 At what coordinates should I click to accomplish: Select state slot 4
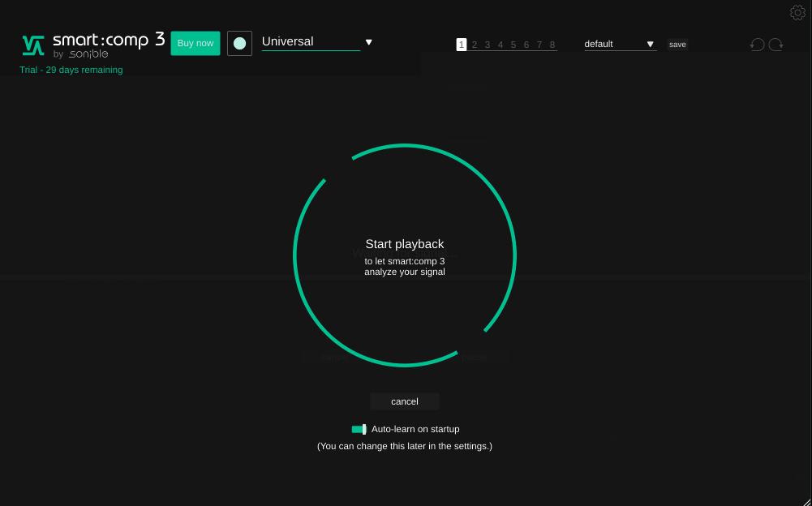pyautogui.click(x=501, y=45)
